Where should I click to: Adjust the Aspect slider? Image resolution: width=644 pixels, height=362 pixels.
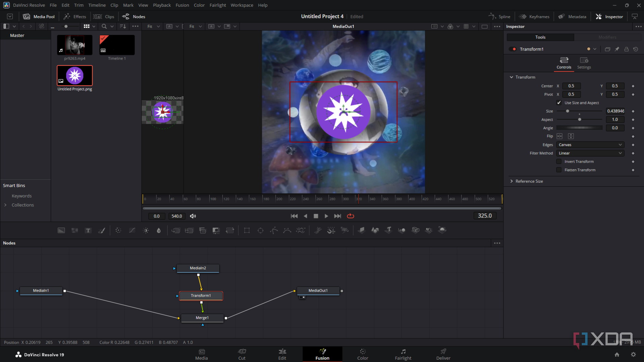pos(580,119)
